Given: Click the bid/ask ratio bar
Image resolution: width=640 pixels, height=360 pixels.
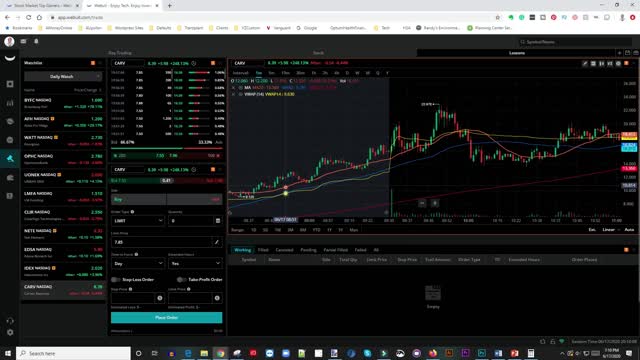Looking at the screenshot, I should pos(167,148).
